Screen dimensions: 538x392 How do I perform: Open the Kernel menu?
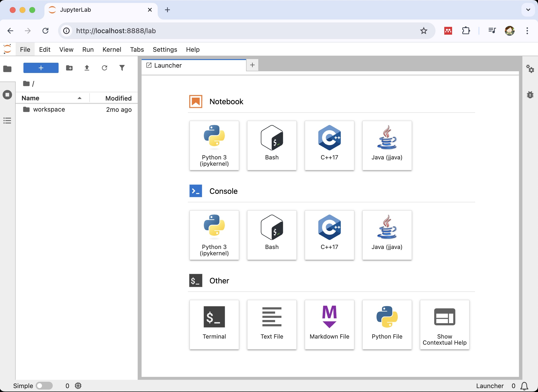[112, 50]
